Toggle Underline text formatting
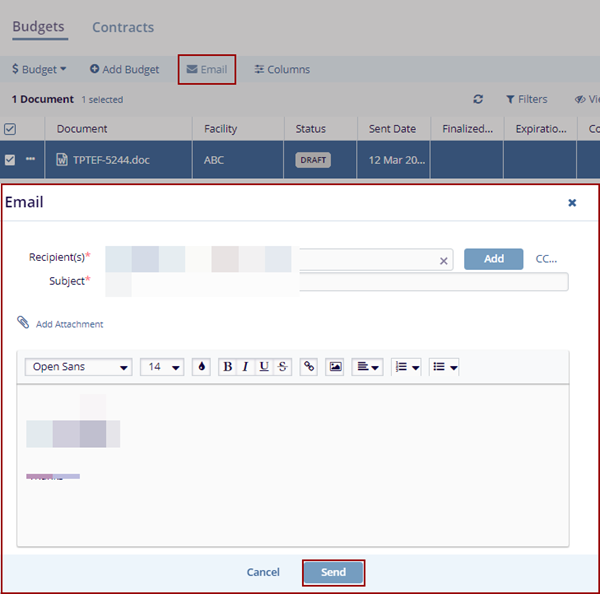 264,367
